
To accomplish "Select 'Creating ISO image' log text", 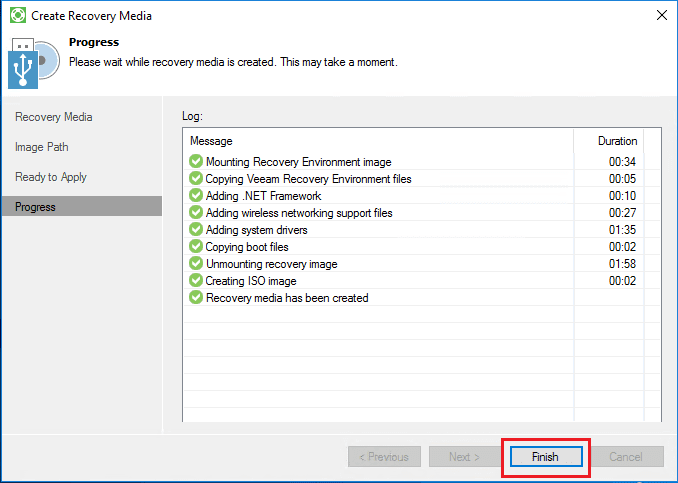I will [x=251, y=281].
